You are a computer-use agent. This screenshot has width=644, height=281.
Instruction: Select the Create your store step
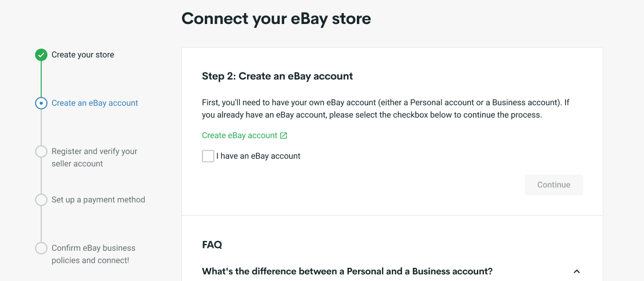(x=83, y=55)
